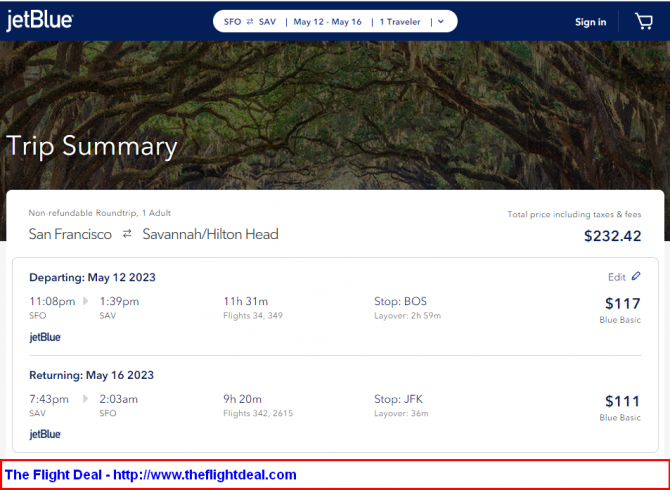The height and width of the screenshot is (490, 670).
Task: Click the Stop: BOS layover details
Action: tap(401, 301)
